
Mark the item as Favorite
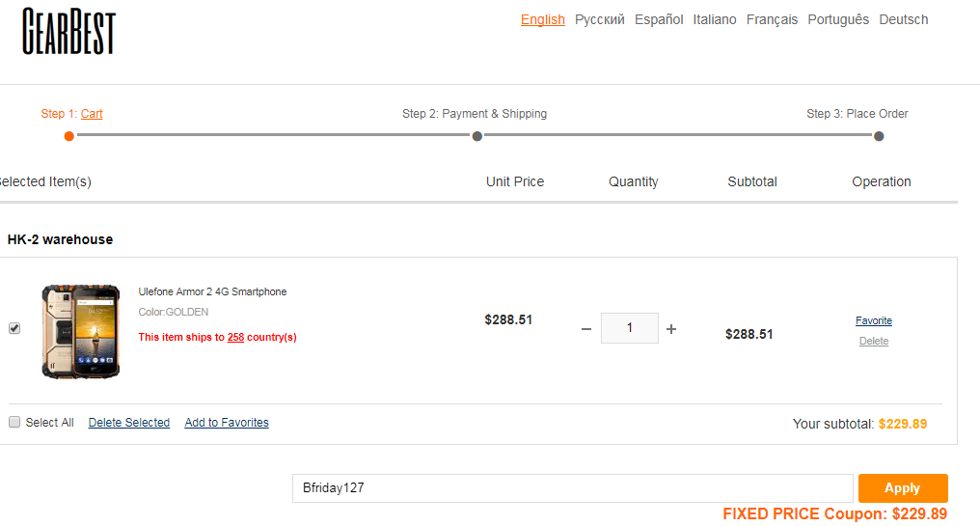tap(874, 320)
